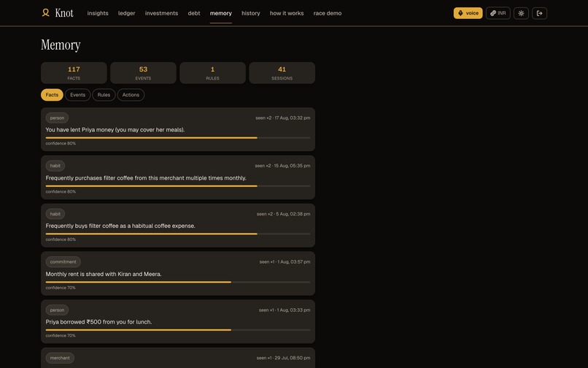The height and width of the screenshot is (368, 588).
Task: Click the commitment tag on rent fact
Action: click(x=63, y=261)
